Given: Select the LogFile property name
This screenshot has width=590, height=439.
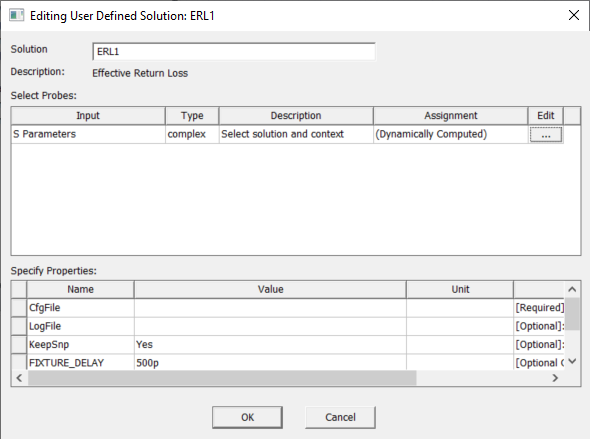Looking at the screenshot, I should [81, 326].
